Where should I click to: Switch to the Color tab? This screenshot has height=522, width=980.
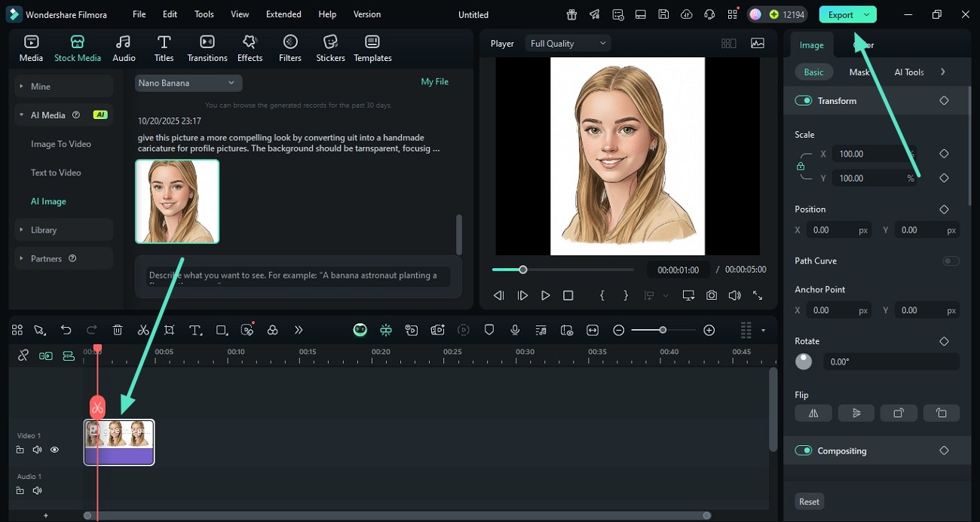[864, 44]
